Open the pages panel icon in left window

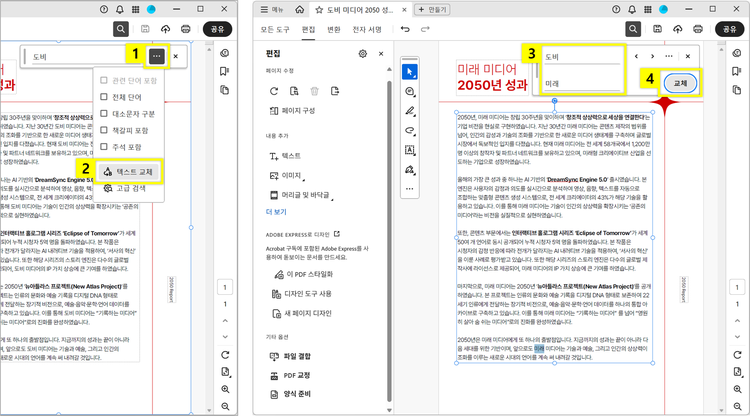point(224,89)
